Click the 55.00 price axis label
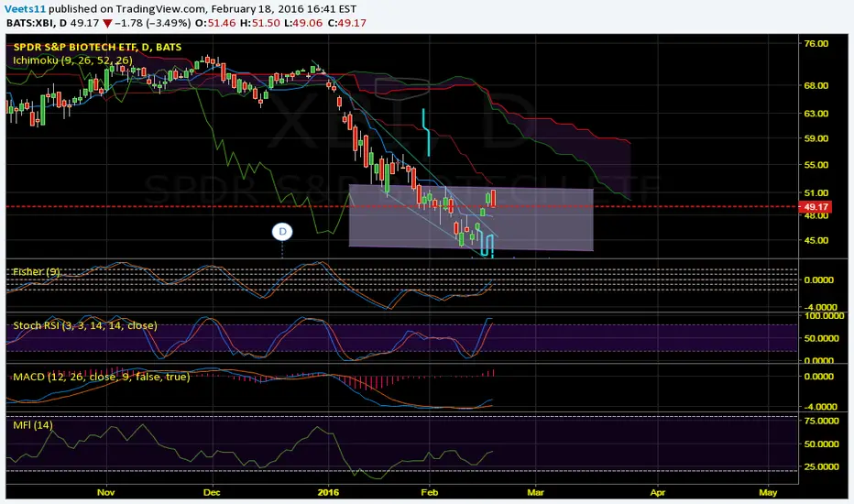 pyautogui.click(x=816, y=165)
